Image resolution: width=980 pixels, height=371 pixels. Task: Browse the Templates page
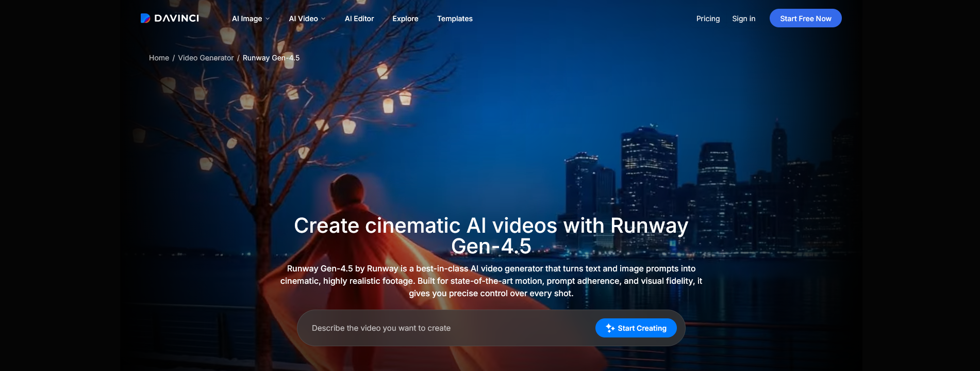pyautogui.click(x=455, y=19)
